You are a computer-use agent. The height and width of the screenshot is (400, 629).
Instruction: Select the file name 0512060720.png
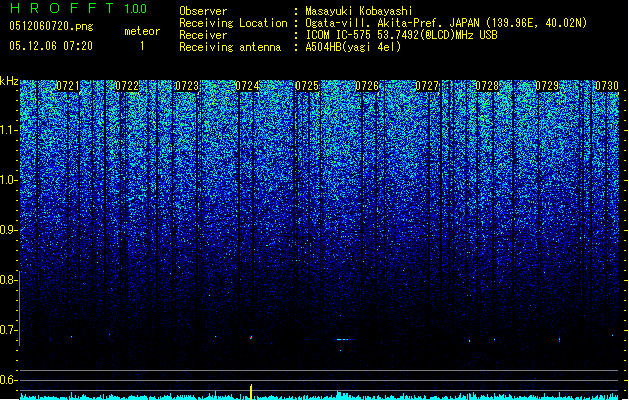pyautogui.click(x=51, y=26)
